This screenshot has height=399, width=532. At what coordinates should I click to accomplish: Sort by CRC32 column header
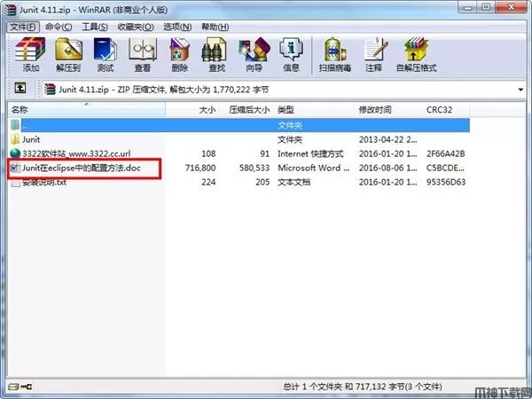447,110
